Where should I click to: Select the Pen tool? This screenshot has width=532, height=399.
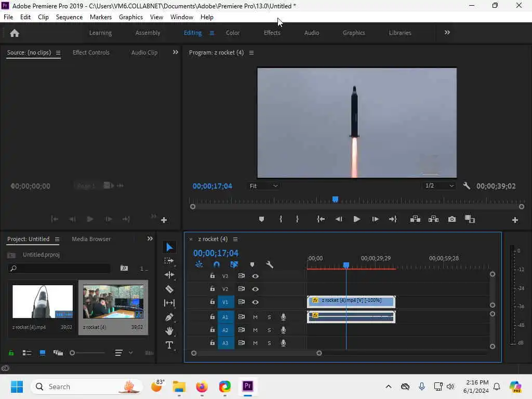[x=169, y=317]
